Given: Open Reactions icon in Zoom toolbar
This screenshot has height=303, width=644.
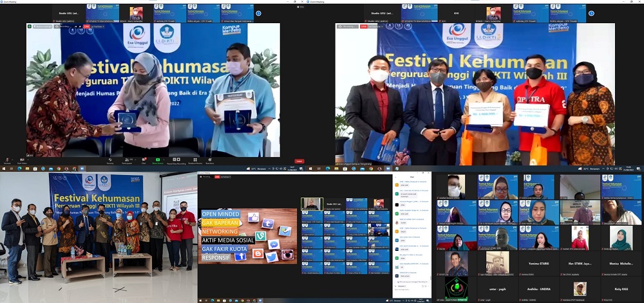Looking at the screenshot, I should [x=210, y=161].
